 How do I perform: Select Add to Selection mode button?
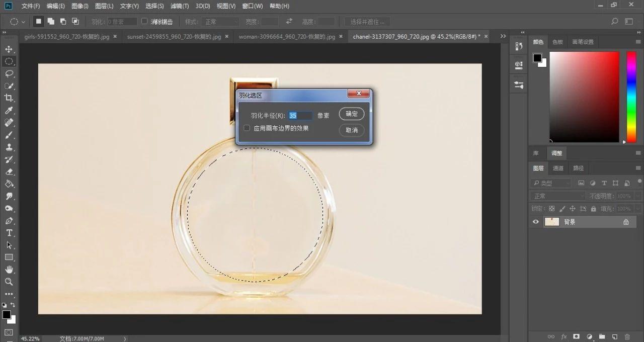pos(51,22)
